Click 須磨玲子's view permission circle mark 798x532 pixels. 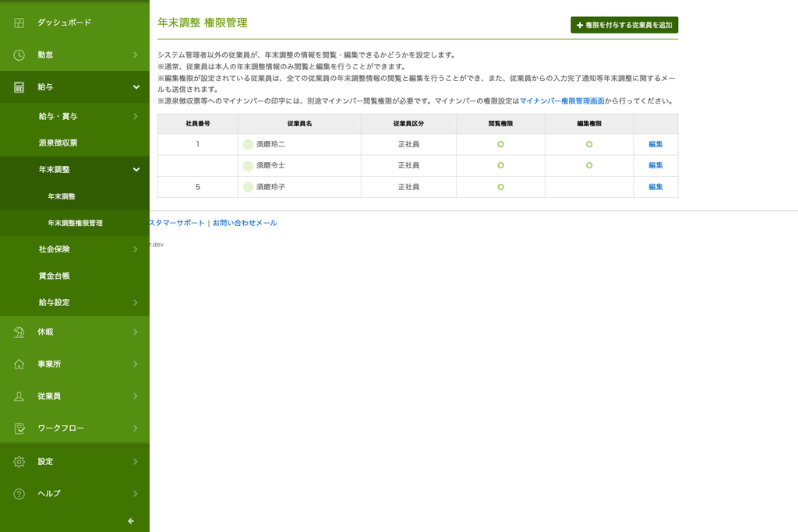(501, 187)
